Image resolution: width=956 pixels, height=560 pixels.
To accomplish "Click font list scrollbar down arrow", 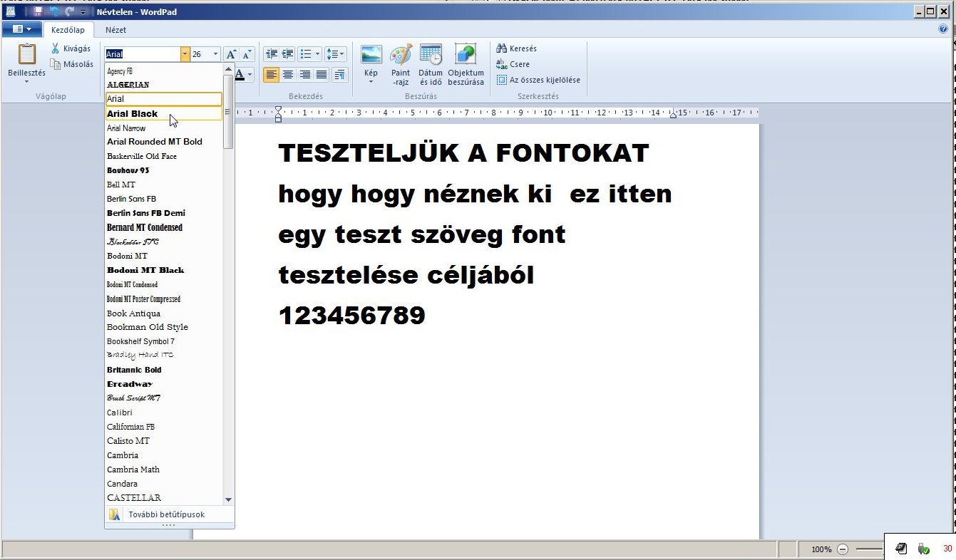I will [228, 500].
